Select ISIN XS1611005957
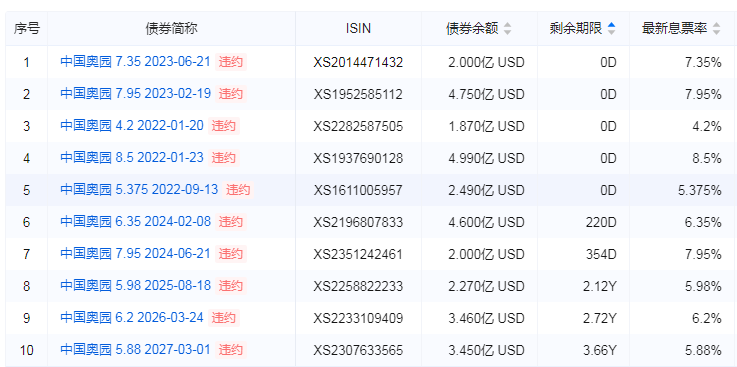737x367 pixels. click(358, 190)
